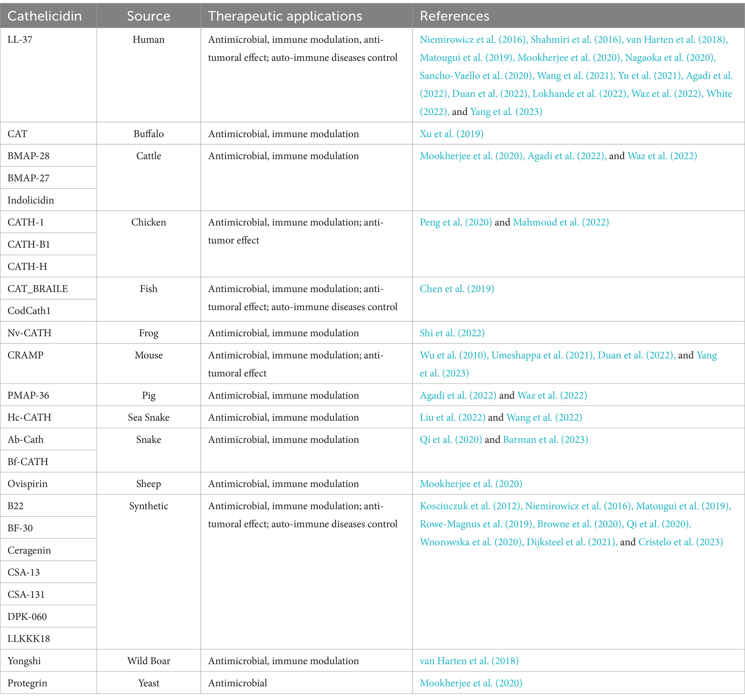Follow the Mahmoud et al. (2022) citation
The image size is (745, 700).
[x=560, y=223]
